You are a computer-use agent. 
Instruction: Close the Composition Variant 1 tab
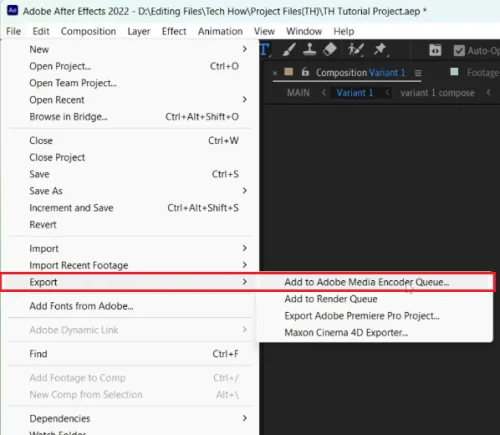(275, 73)
